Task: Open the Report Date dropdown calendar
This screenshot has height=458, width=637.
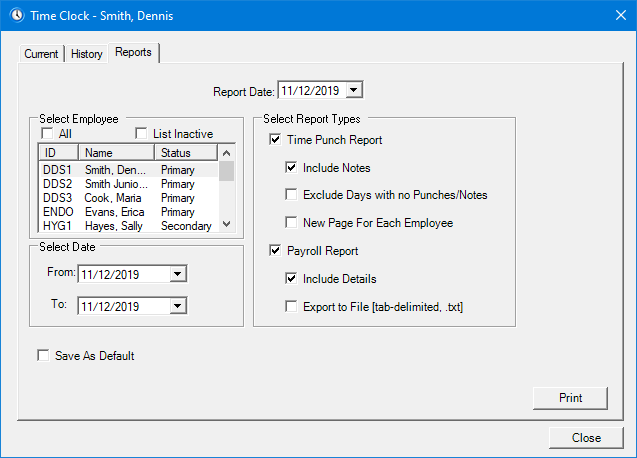Action: [x=354, y=90]
